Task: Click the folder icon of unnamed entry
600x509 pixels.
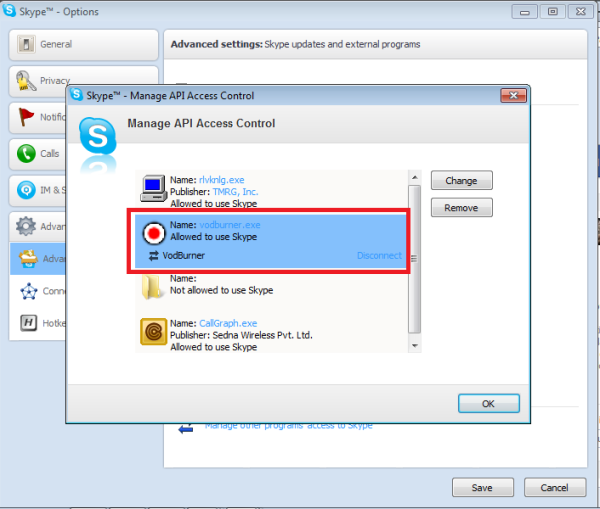Action: pos(152,287)
